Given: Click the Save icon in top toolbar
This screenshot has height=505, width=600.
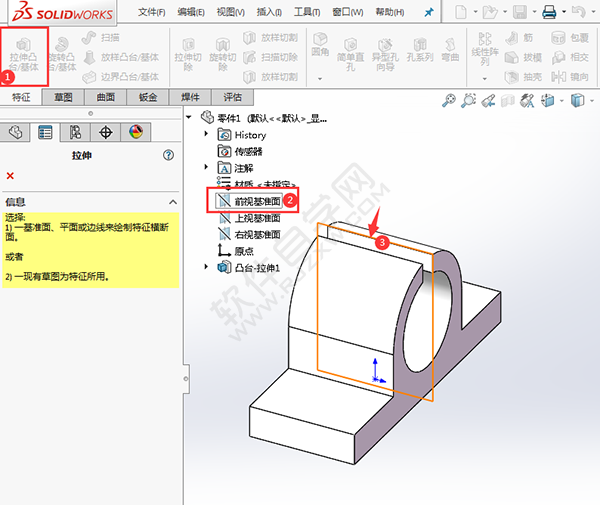Looking at the screenshot, I should 520,12.
